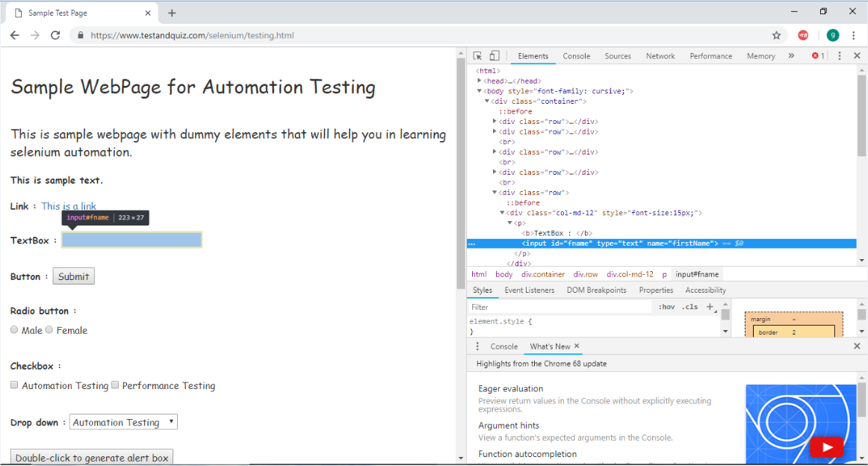Collapse the div class container node
This screenshot has width=868, height=466.
click(x=487, y=102)
